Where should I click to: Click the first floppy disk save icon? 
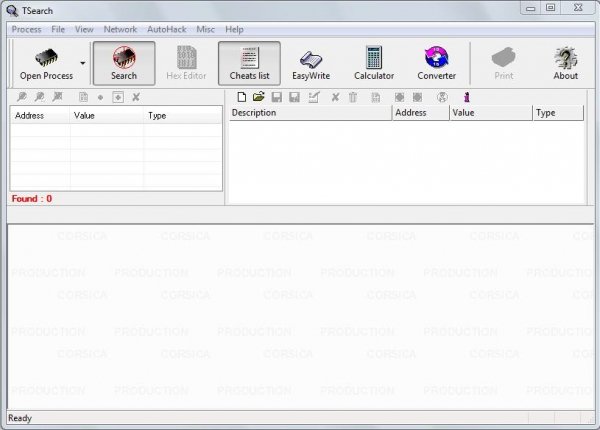(277, 97)
